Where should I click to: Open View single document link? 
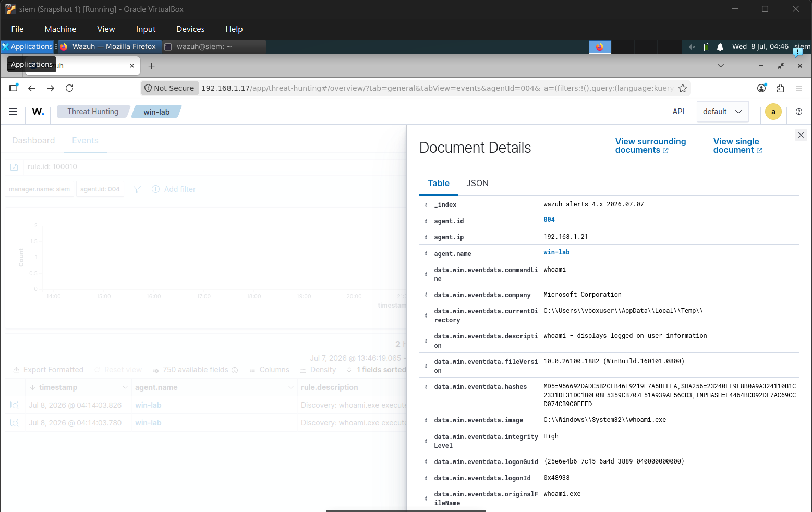[737, 145]
